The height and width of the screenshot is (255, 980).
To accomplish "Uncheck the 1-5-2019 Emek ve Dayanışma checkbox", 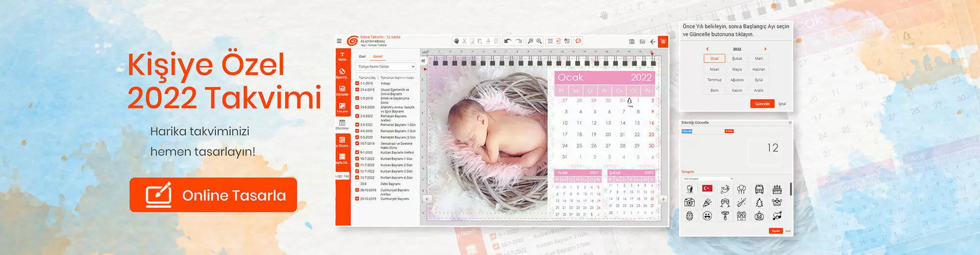I will (357, 98).
